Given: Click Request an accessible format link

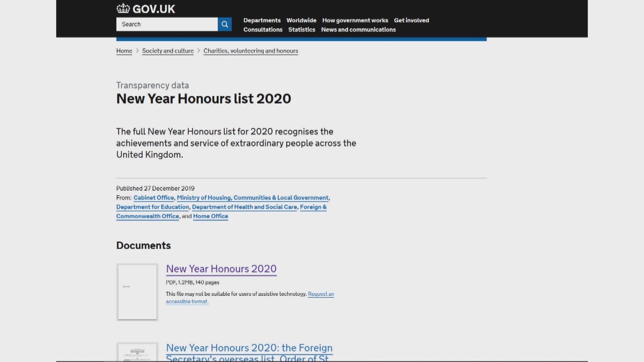Looking at the screenshot, I should pos(321,294).
